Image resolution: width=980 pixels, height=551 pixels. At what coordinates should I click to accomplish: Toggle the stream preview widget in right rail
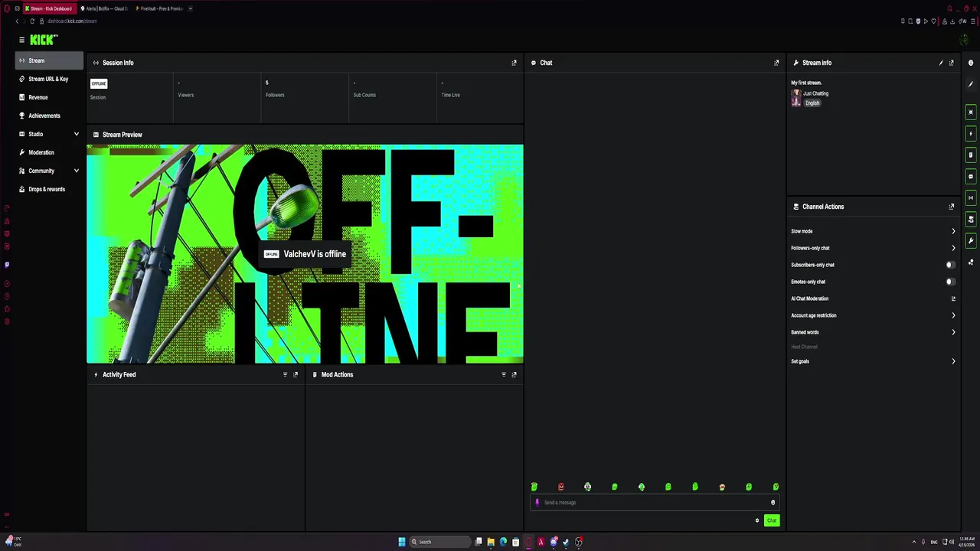971,112
